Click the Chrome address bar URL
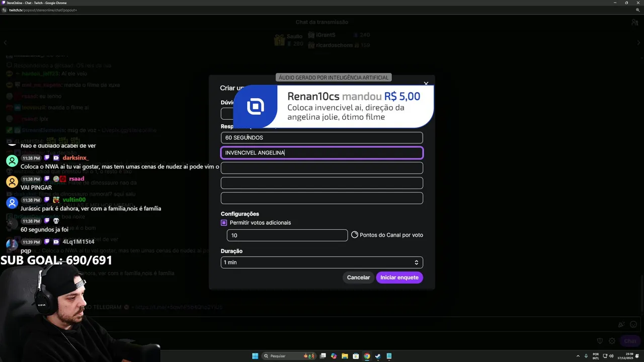The width and height of the screenshot is (644, 362). click(x=43, y=10)
